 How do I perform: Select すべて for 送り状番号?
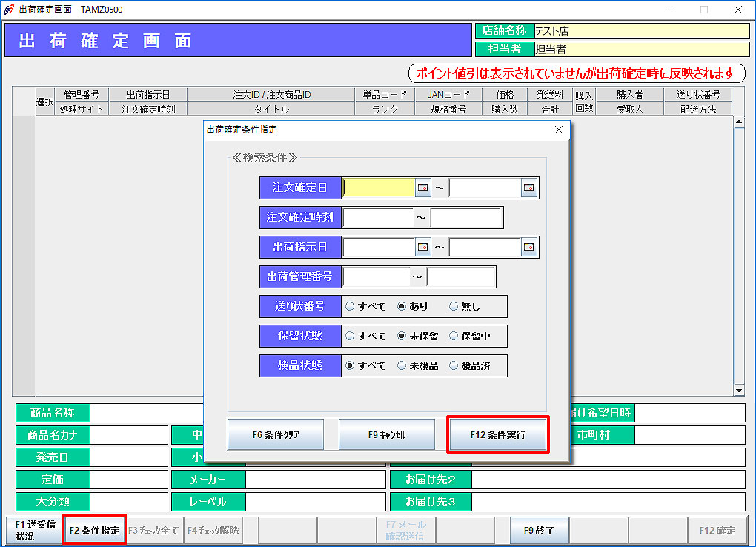(x=350, y=306)
